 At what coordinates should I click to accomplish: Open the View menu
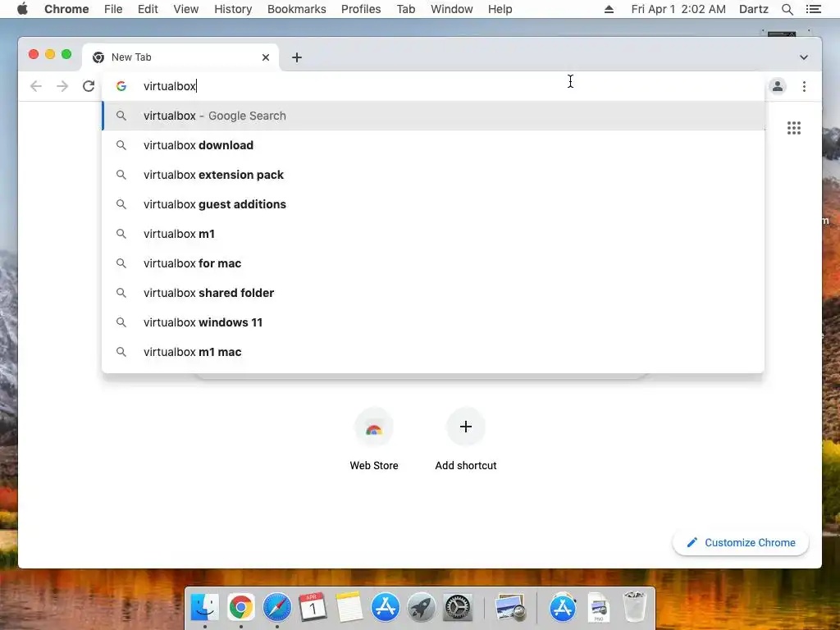coord(186,9)
